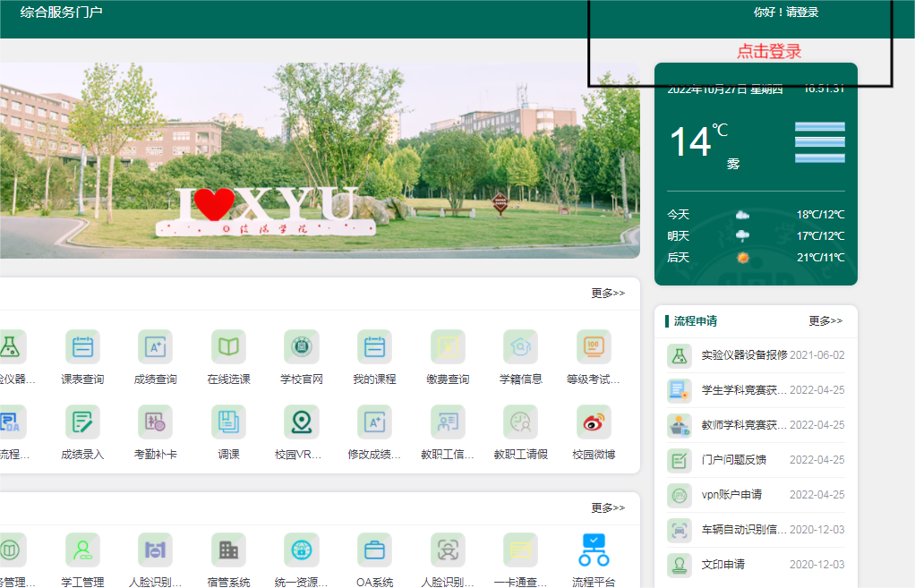Open the 宿管系统 dormitory icon

click(228, 550)
